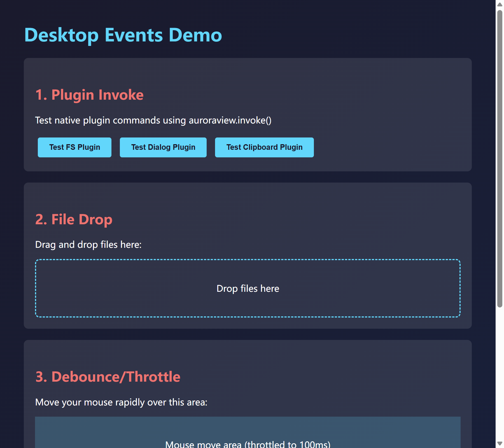Click 'Move your mouse rapidly over this area:' text
504x448 pixels.
[121, 402]
